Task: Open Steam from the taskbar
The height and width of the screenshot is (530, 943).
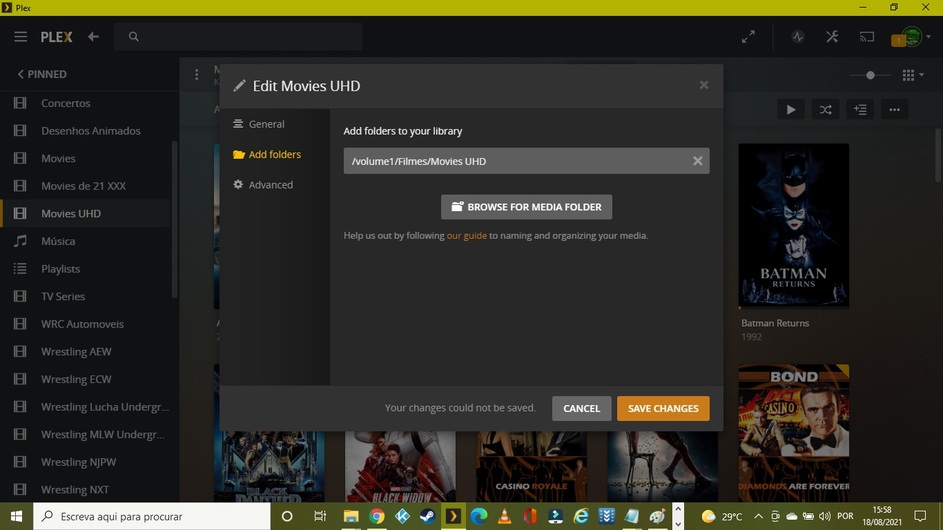Action: pos(428,516)
